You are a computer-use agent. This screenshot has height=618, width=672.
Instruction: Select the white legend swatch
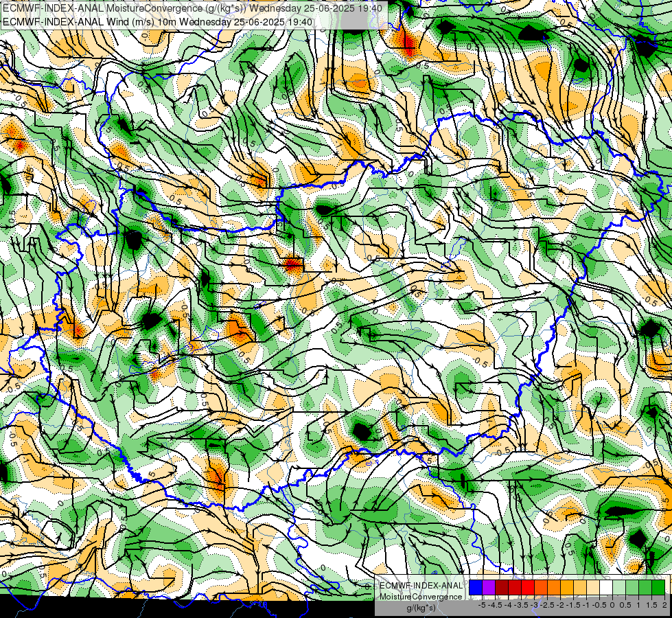click(606, 588)
